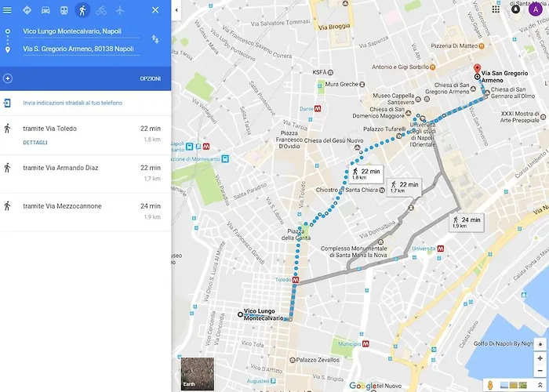Image resolution: width=549 pixels, height=392 pixels.
Task: Open notifications bell icon
Action: click(x=515, y=9)
